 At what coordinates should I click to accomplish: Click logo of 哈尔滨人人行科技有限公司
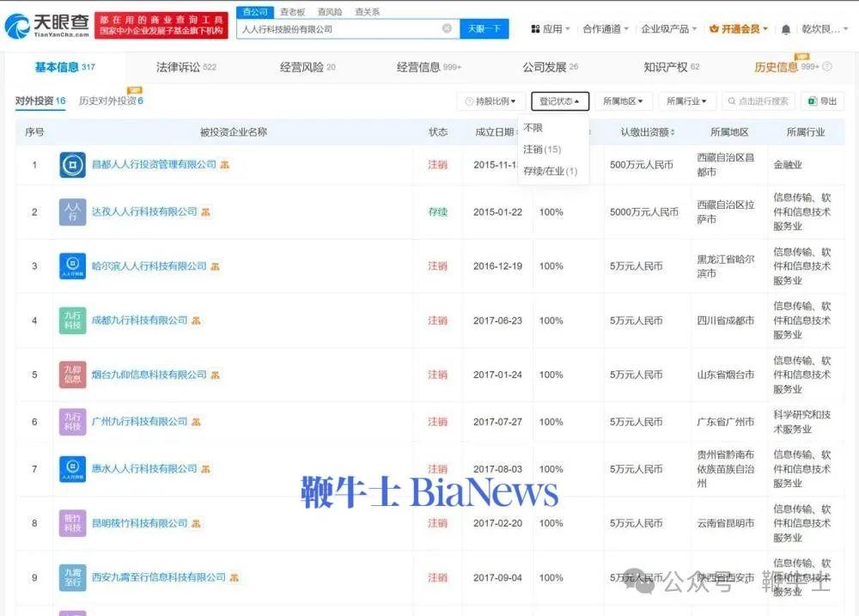[72, 266]
